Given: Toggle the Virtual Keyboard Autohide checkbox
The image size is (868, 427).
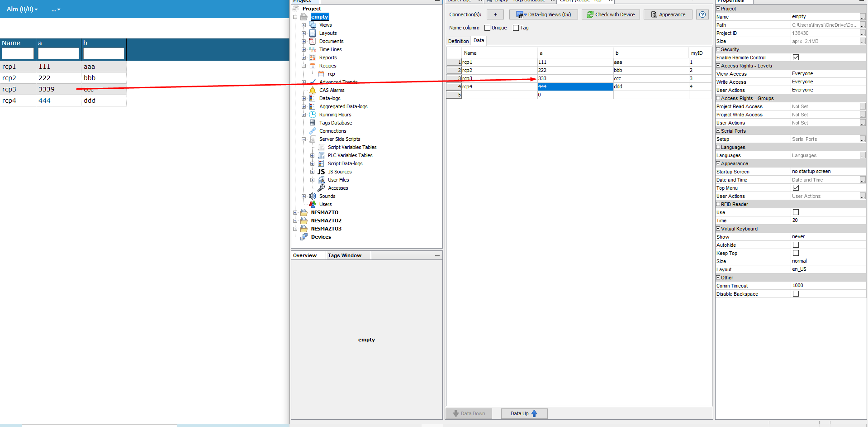Looking at the screenshot, I should point(796,245).
